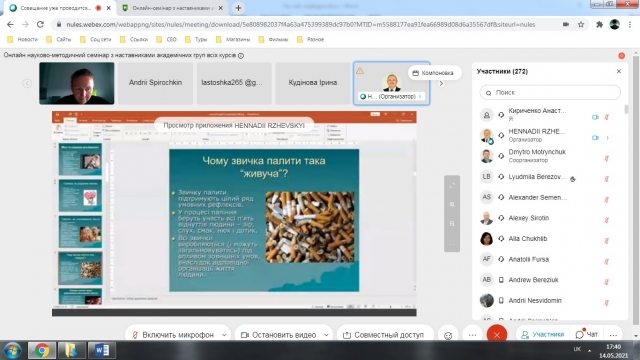Open Chrome profile avatar

point(615,24)
